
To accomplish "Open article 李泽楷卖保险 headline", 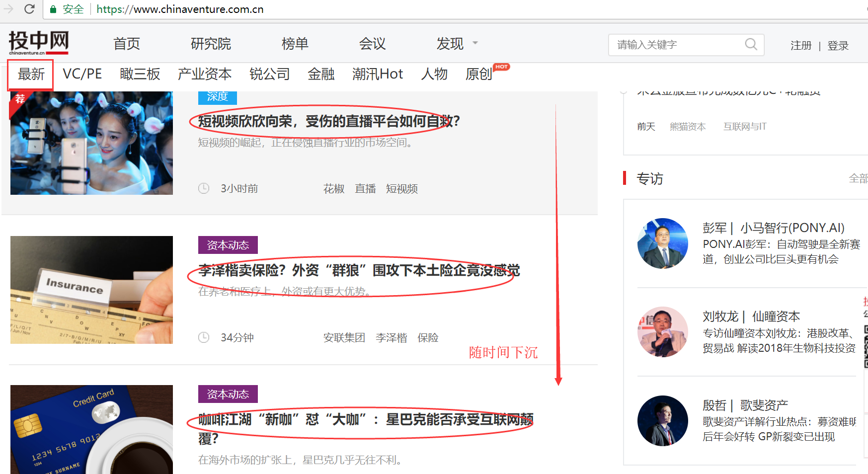I will pos(359,270).
